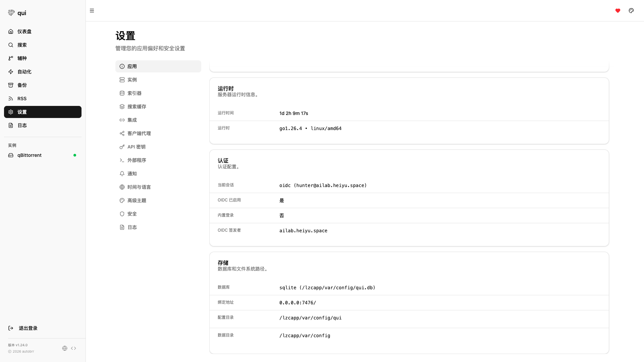Click the lightning icon for 自动化
Viewport: 644px width, 362px height.
pos(11,72)
